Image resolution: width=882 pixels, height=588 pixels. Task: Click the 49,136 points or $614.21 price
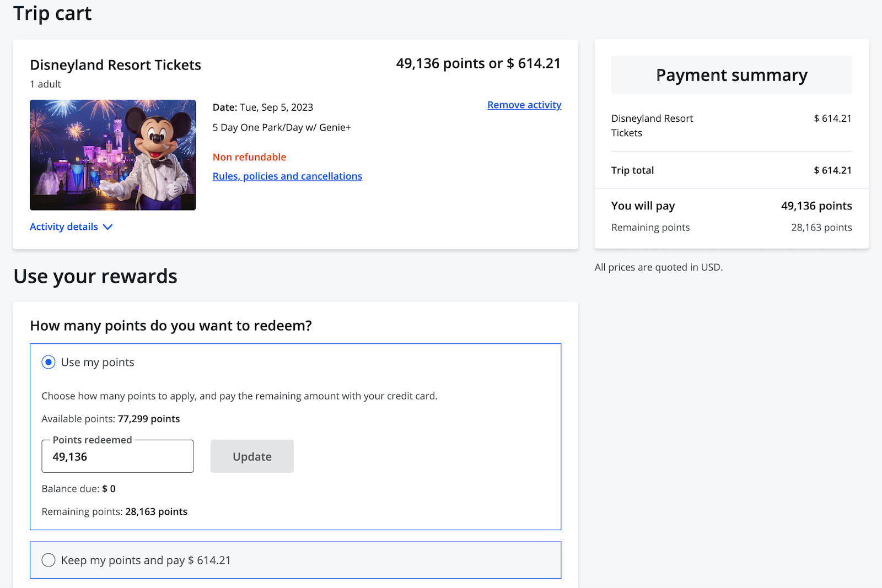(478, 63)
